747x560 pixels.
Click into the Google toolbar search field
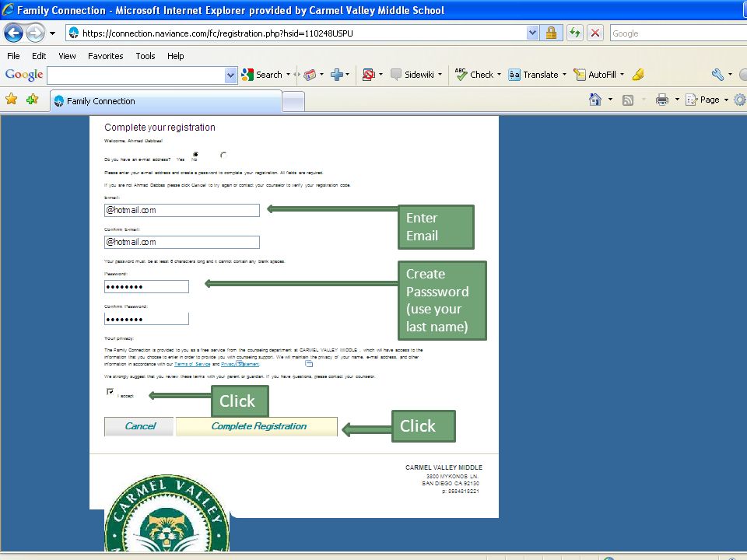[135, 75]
